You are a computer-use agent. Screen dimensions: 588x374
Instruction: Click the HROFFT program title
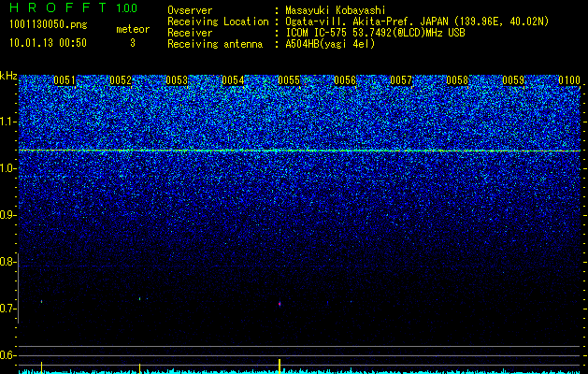tap(59, 7)
